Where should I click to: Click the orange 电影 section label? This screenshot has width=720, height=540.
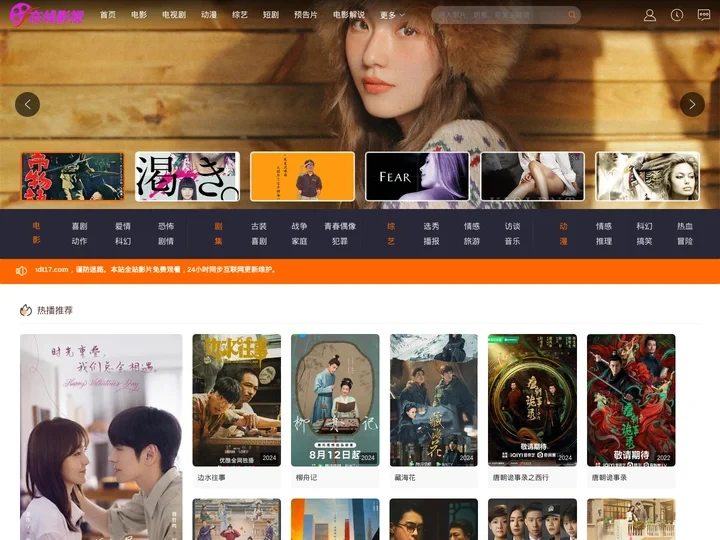(36, 233)
